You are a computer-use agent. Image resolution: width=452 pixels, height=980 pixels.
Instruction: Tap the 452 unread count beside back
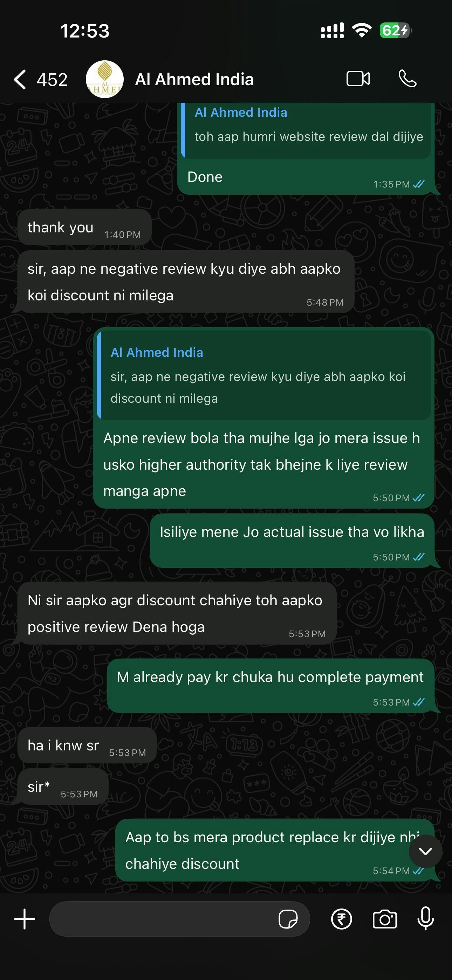pyautogui.click(x=52, y=80)
